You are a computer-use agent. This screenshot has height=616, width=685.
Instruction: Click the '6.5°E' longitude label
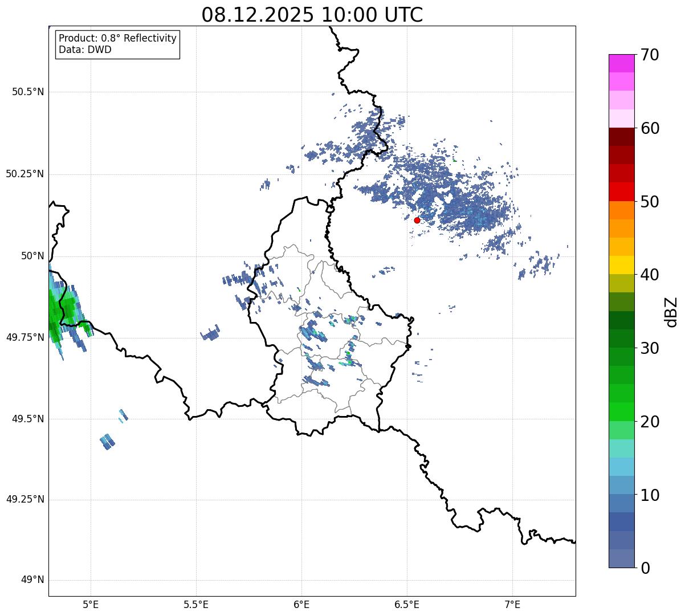tap(407, 604)
